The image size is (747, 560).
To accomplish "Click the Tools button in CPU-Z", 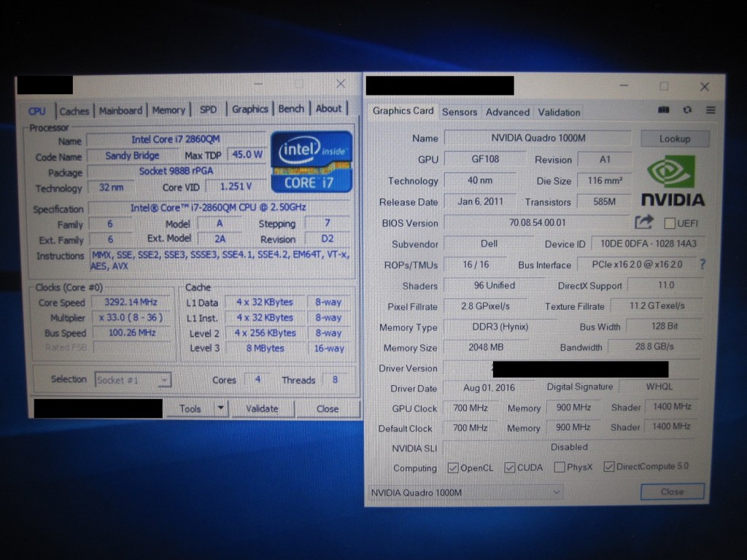I will pos(190,408).
